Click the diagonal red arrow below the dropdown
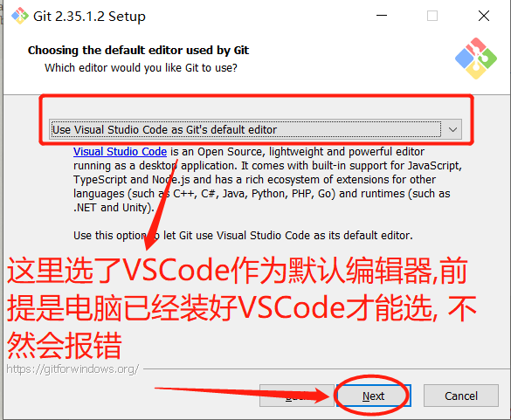The image size is (511, 420). [x=162, y=204]
